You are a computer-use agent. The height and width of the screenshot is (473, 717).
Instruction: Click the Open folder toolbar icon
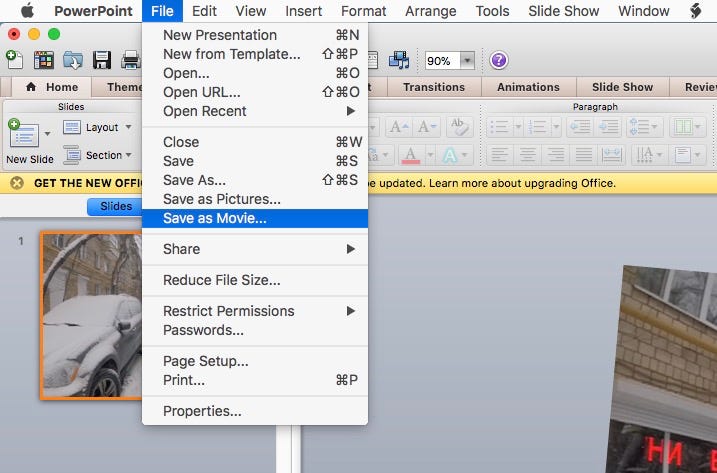point(73,60)
